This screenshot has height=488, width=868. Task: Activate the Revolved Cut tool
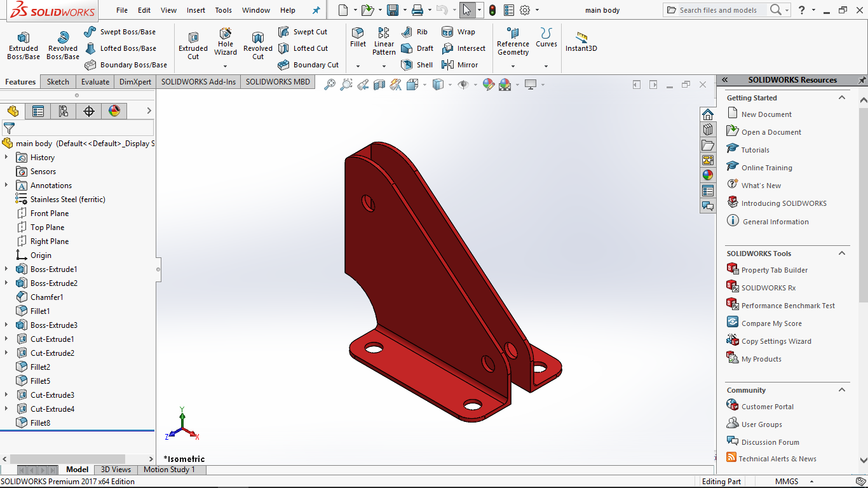pos(258,46)
